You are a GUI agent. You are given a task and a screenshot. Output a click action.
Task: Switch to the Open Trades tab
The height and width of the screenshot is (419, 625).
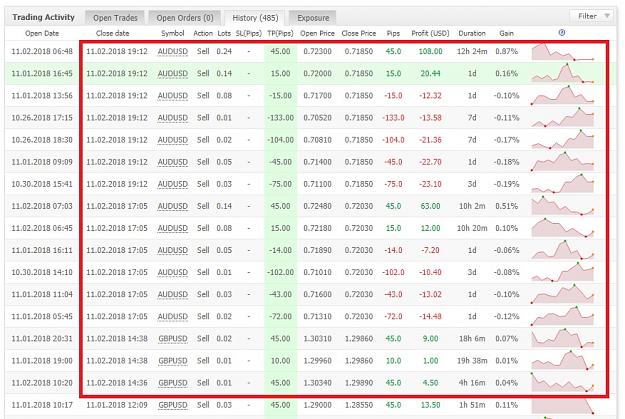click(x=115, y=18)
